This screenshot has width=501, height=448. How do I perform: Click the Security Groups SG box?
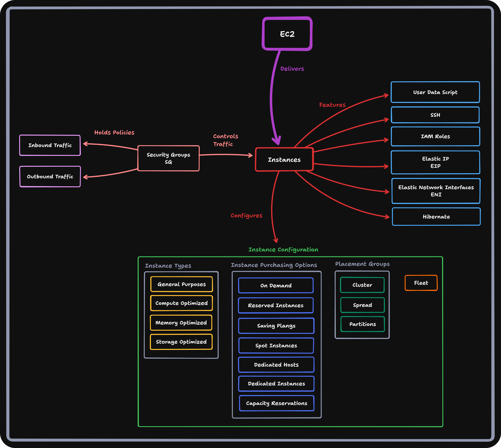[x=168, y=158]
